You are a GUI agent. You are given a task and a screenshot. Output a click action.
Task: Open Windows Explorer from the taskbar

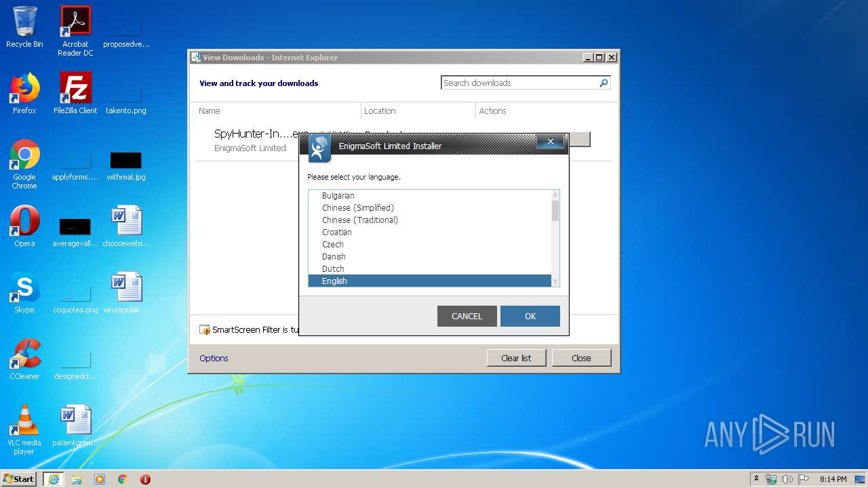pos(77,479)
